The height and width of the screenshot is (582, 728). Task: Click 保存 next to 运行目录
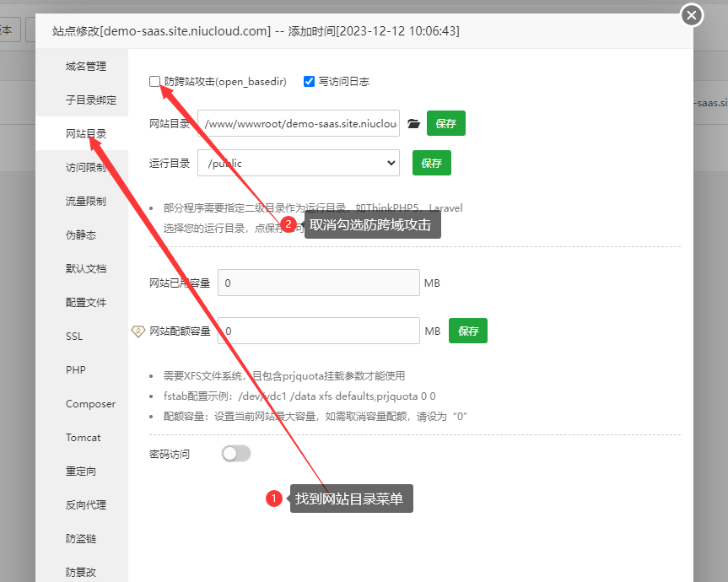(431, 163)
